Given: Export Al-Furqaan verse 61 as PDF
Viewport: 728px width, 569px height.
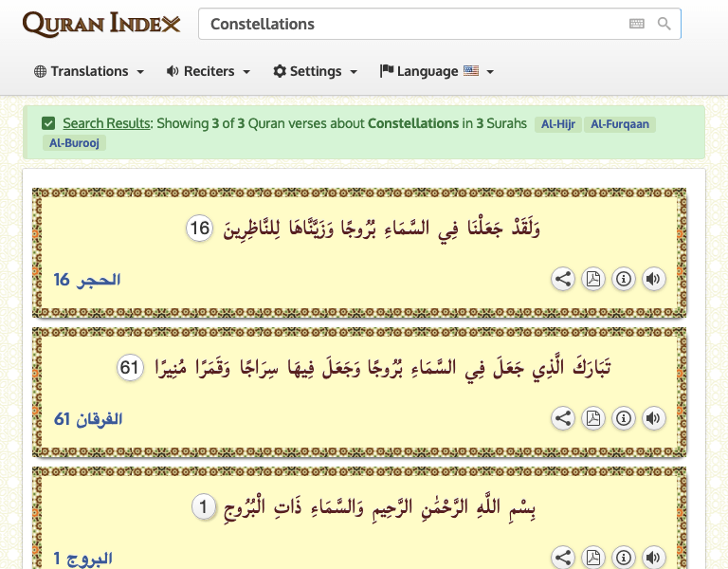Looking at the screenshot, I should click(593, 418).
